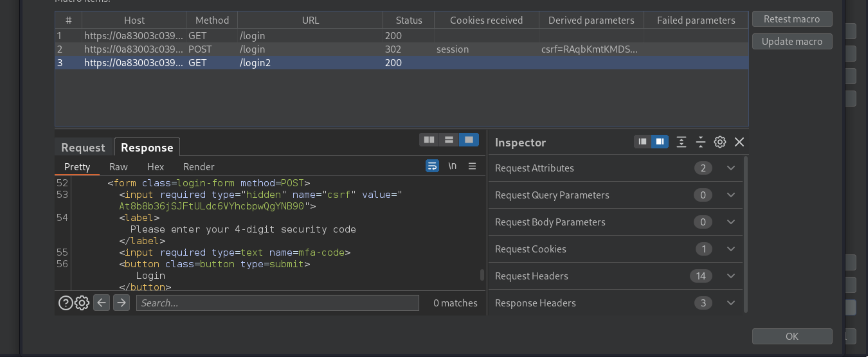Collapse all Inspector sections icon
Viewport: 868px width, 357px height.
701,142
